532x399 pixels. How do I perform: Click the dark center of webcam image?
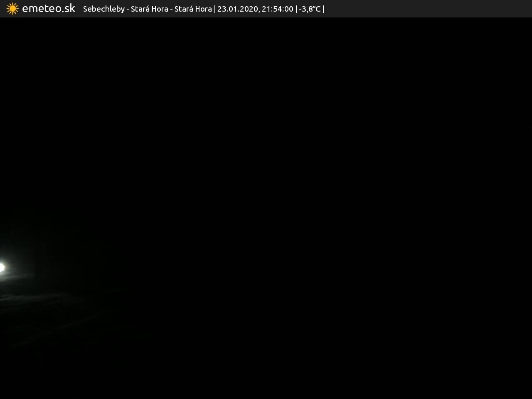tap(266, 208)
